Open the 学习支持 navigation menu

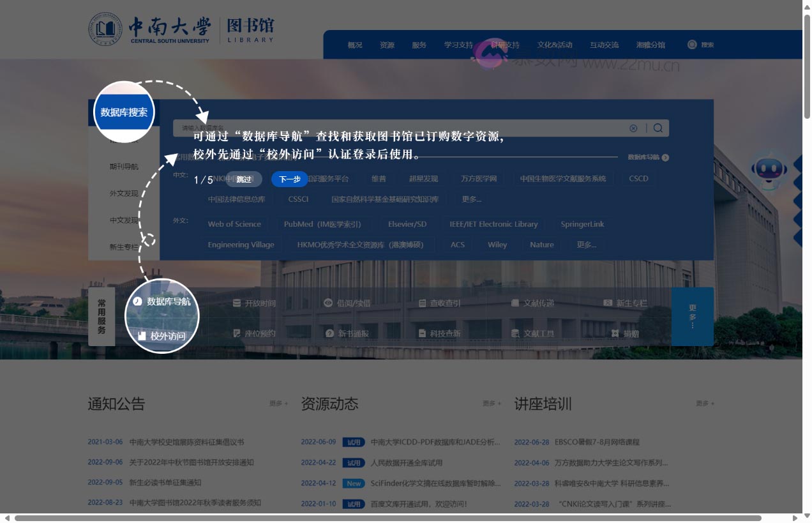(458, 45)
